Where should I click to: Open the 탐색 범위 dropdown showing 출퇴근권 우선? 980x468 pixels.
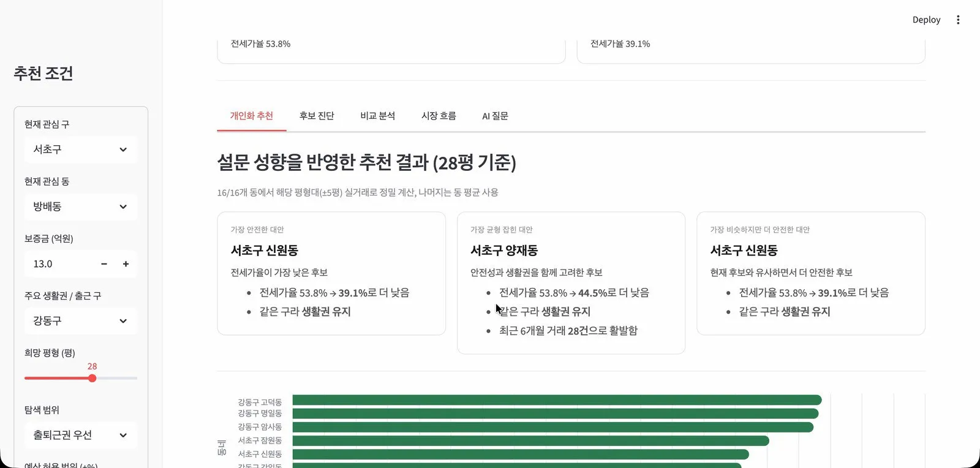coord(80,435)
